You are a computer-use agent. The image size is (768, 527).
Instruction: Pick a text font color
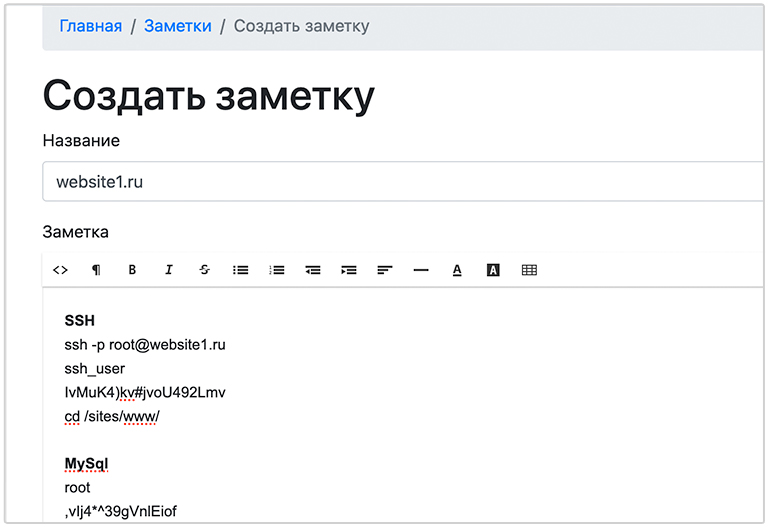pyautogui.click(x=457, y=270)
